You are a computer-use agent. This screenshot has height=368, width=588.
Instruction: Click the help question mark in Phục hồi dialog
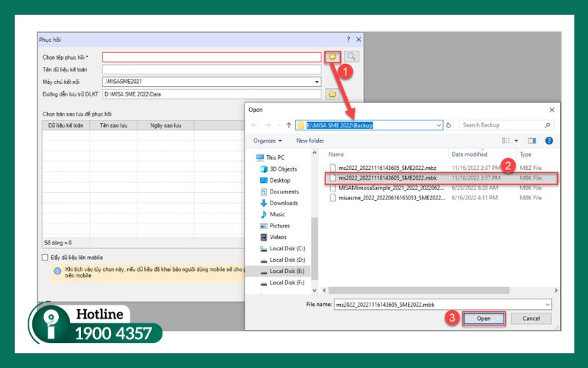[x=348, y=39]
